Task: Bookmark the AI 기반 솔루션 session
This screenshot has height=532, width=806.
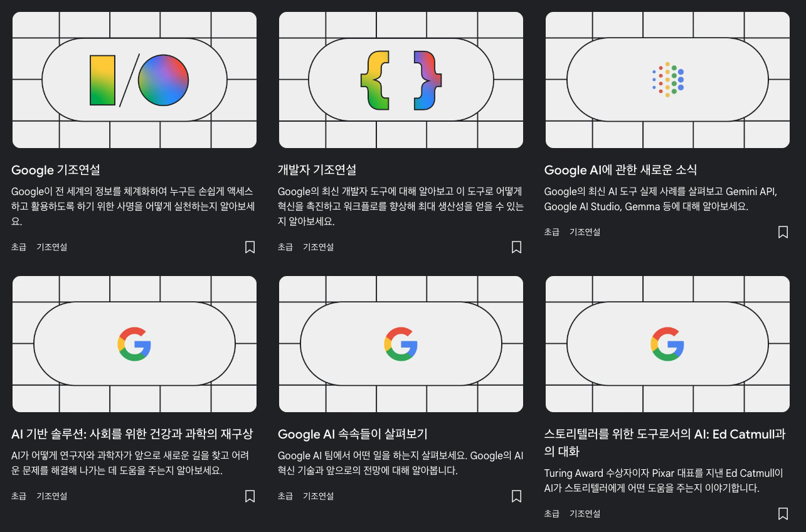Action: (x=250, y=496)
